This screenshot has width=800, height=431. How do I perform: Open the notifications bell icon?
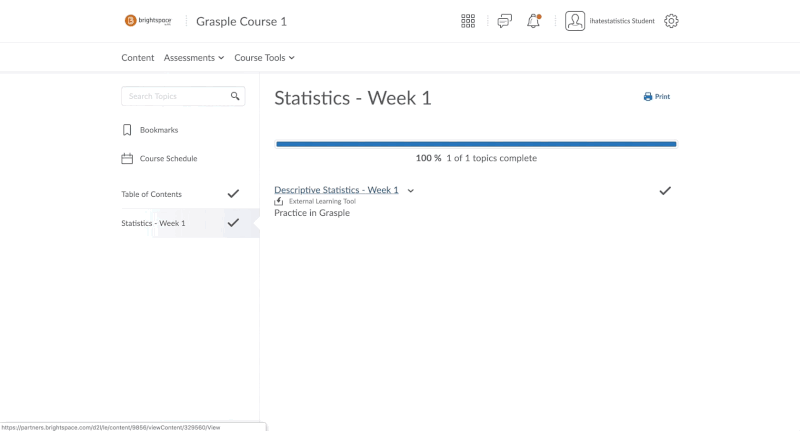[534, 21]
